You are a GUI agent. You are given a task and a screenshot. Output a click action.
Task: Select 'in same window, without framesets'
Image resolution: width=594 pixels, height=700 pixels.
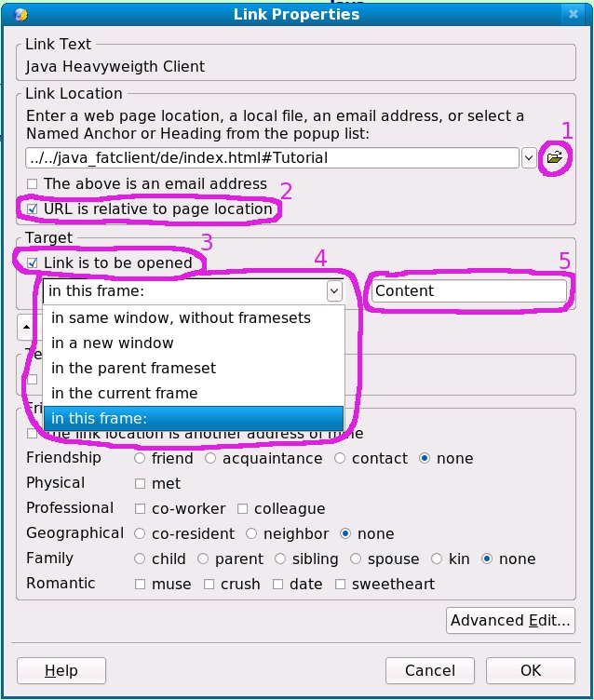[x=181, y=317]
